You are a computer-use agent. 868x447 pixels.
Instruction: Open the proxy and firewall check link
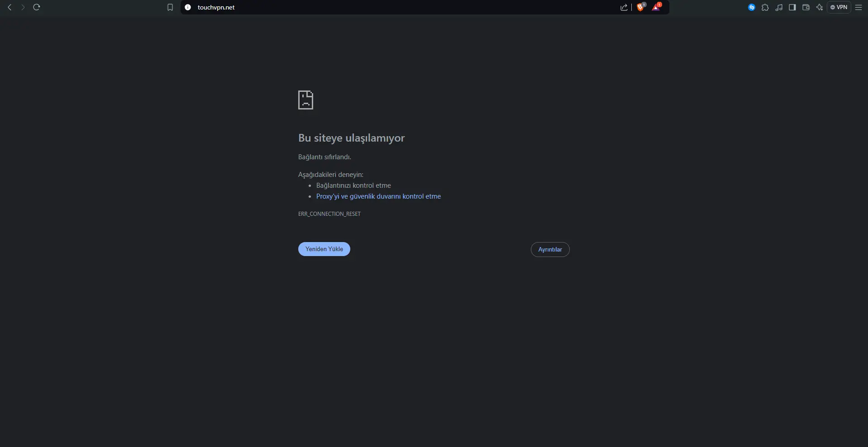[378, 196]
